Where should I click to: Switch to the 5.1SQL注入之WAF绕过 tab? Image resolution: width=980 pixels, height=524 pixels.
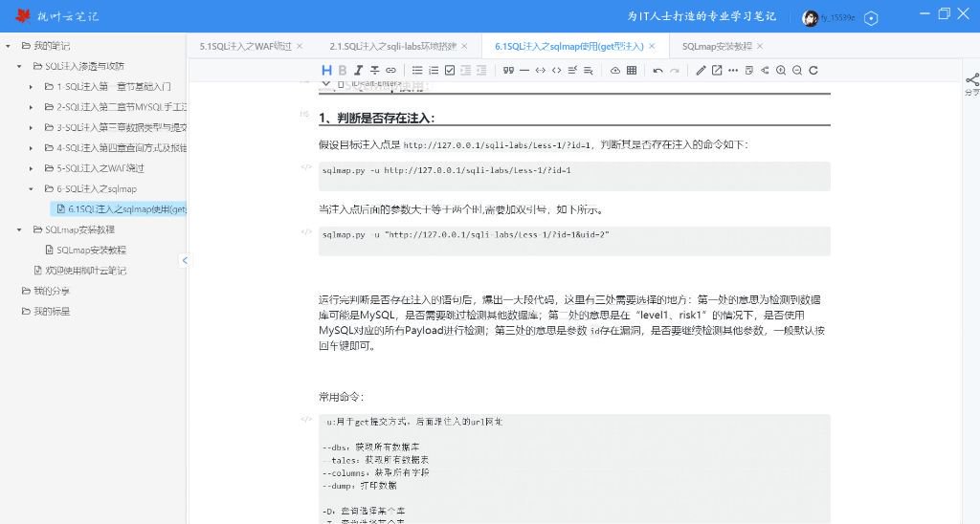(245, 46)
